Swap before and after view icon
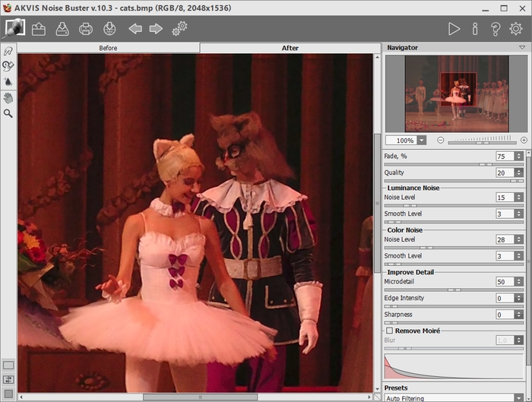 pos(8,380)
